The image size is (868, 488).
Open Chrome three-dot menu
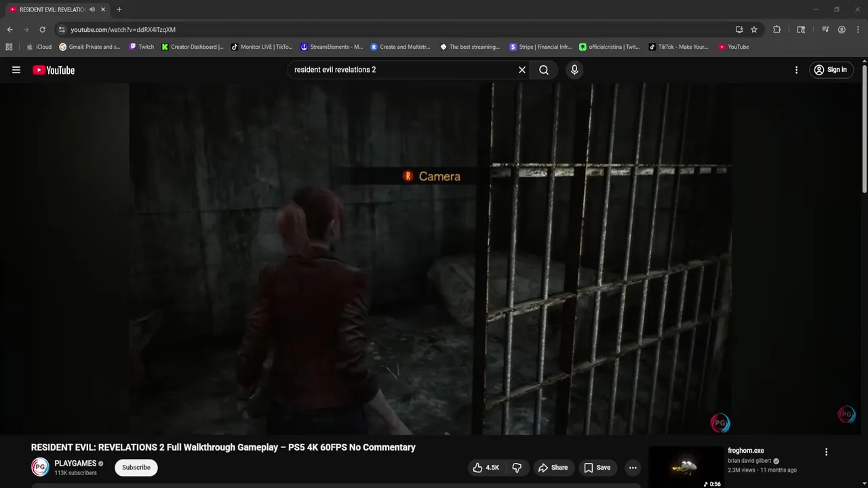858,30
